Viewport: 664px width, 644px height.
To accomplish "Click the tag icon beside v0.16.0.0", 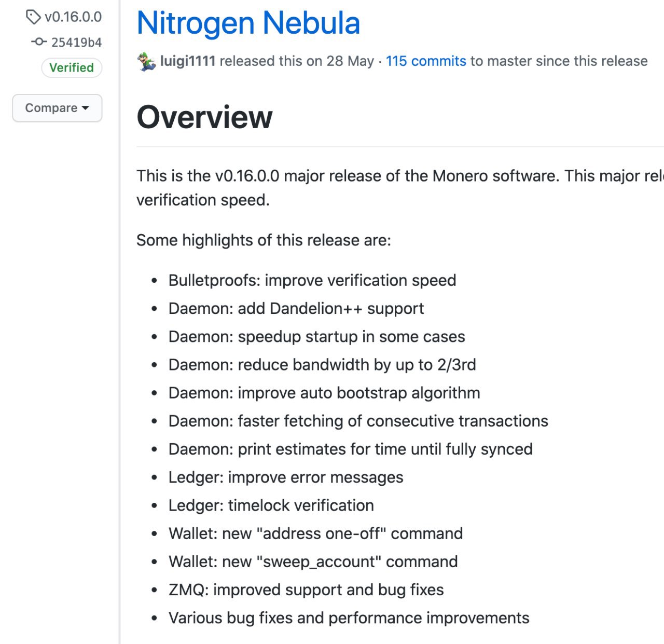I will 33,17.
